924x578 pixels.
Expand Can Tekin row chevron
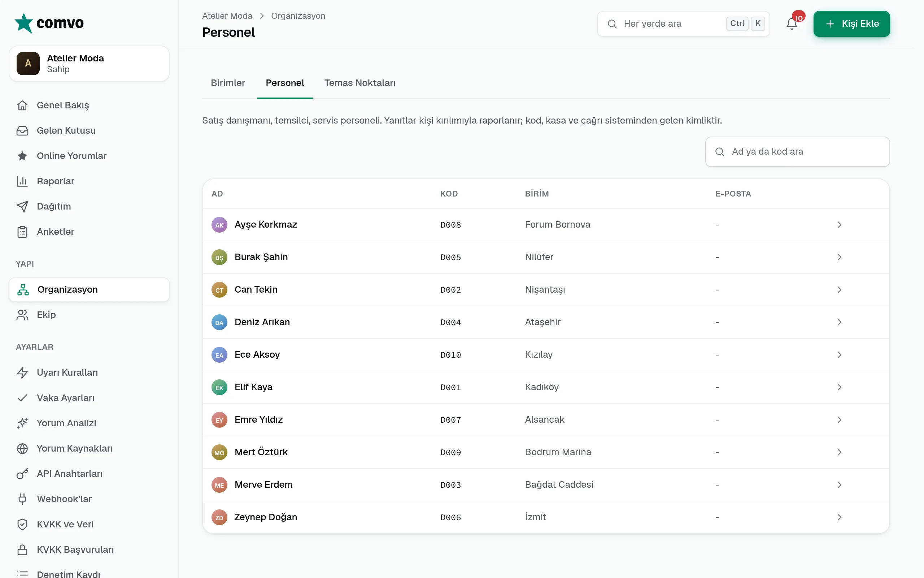(x=839, y=290)
